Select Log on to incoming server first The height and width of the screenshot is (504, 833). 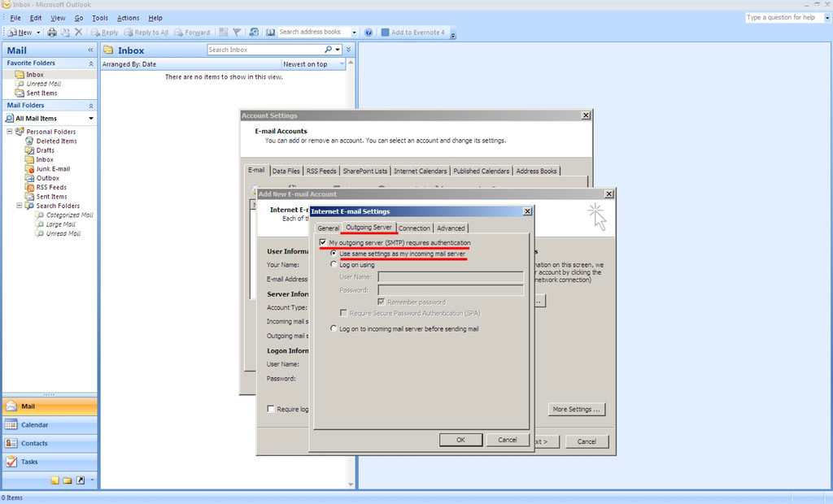click(333, 328)
